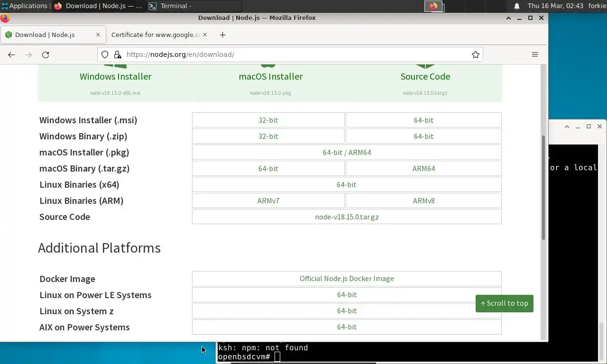Reload the page
Image resolution: width=607 pixels, height=364 pixels.
pos(46,55)
